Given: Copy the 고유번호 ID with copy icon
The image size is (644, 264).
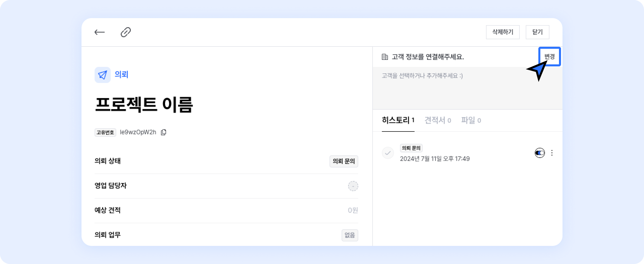Looking at the screenshot, I should [x=164, y=132].
